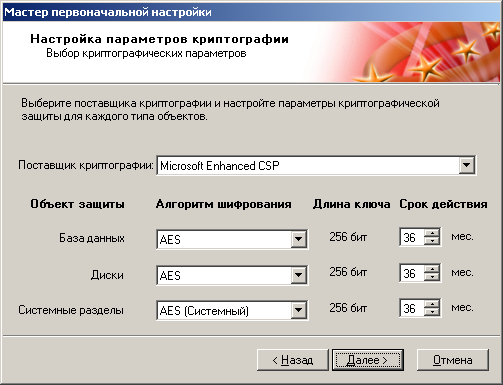Click 256 бит value in Системные разделы row
The height and width of the screenshot is (385, 503).
[348, 308]
